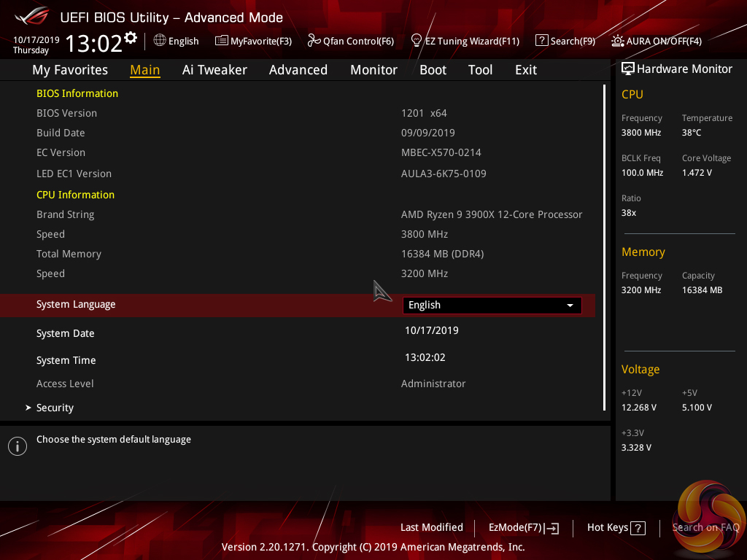
Task: Click Core Voltage value 1.472 V
Action: (x=697, y=173)
